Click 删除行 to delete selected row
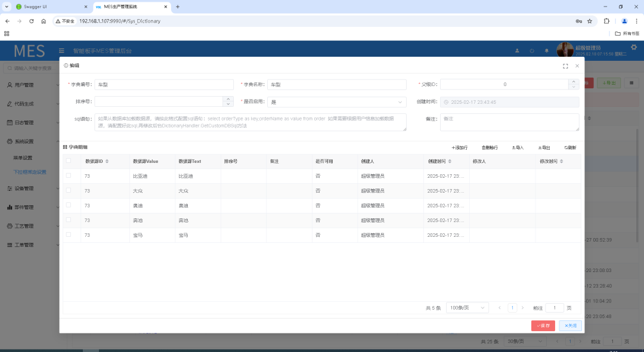Viewport: 644px width, 352px height. pyautogui.click(x=490, y=147)
